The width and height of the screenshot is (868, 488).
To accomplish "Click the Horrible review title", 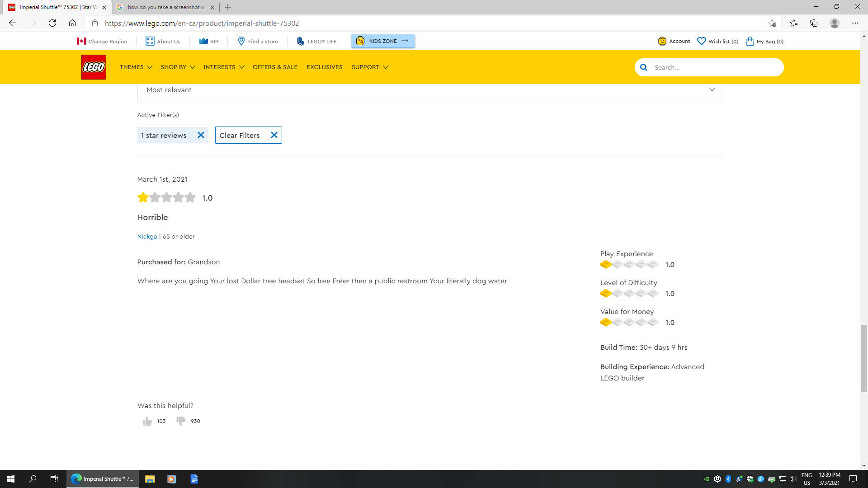I will coord(152,217).
